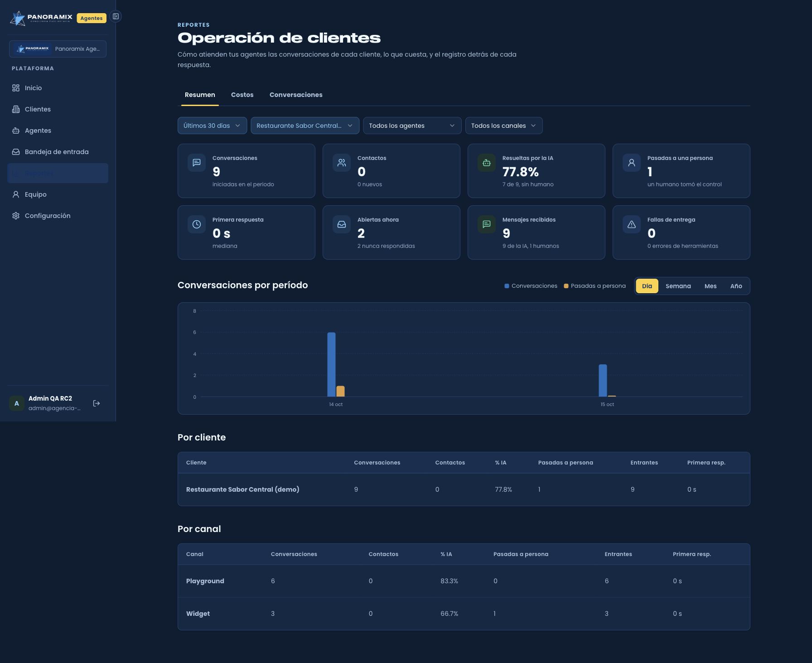
Task: Select the Widget channel row
Action: (x=464, y=614)
